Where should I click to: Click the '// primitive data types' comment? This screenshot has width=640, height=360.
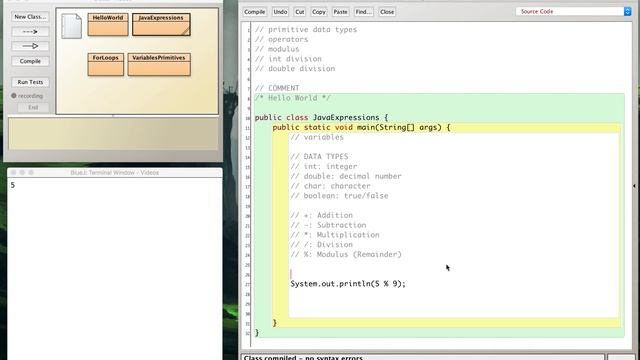[x=306, y=29]
